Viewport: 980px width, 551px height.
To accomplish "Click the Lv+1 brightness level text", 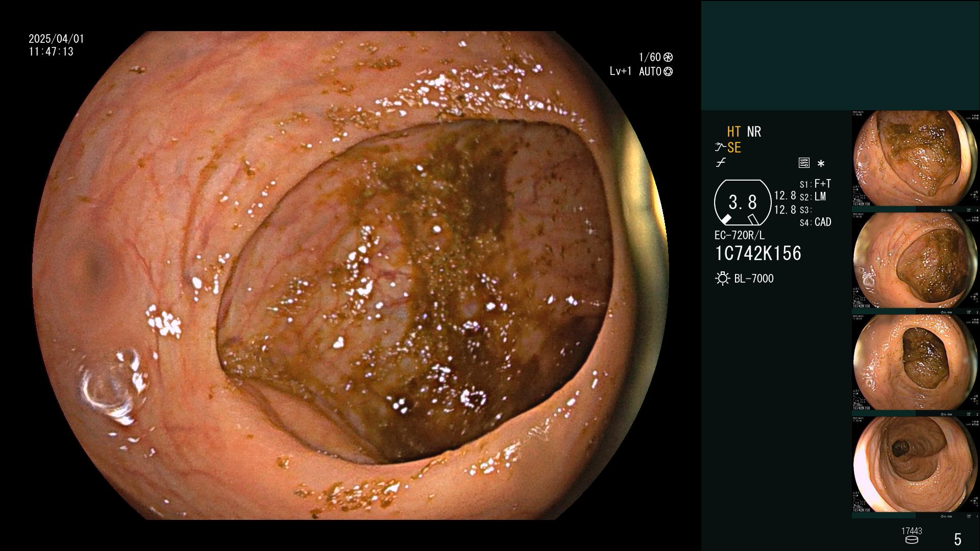I will click(620, 71).
